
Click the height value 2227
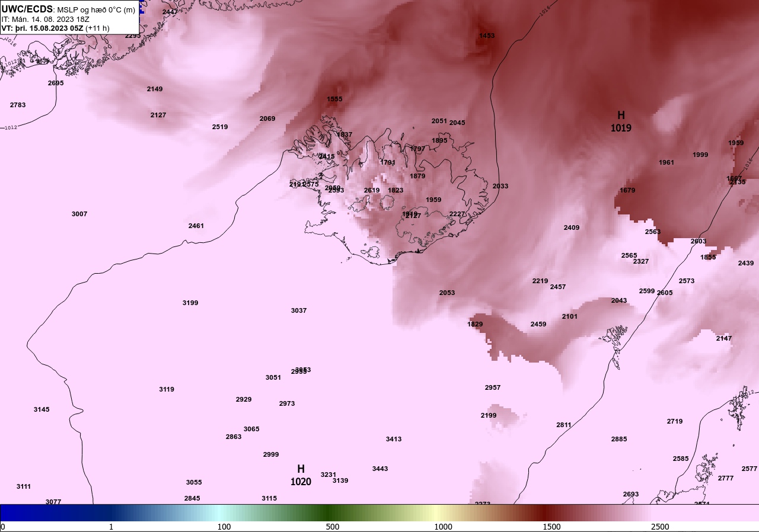[457, 214]
